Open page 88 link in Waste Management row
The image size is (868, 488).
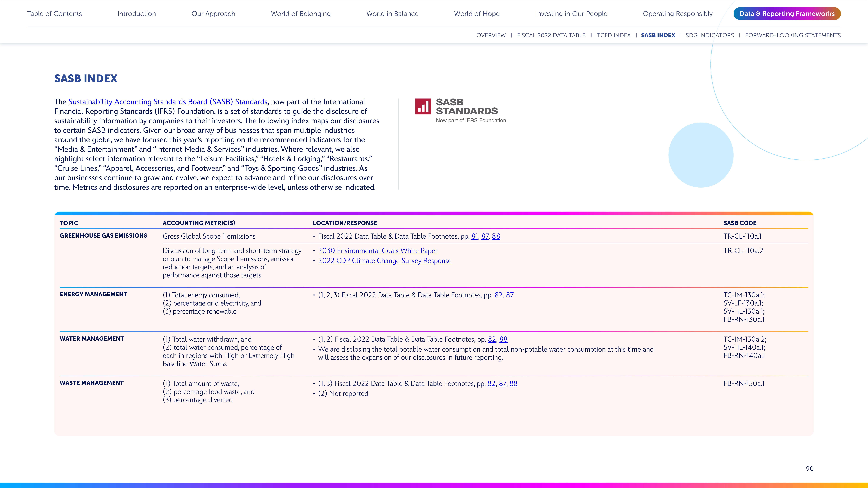(x=514, y=384)
